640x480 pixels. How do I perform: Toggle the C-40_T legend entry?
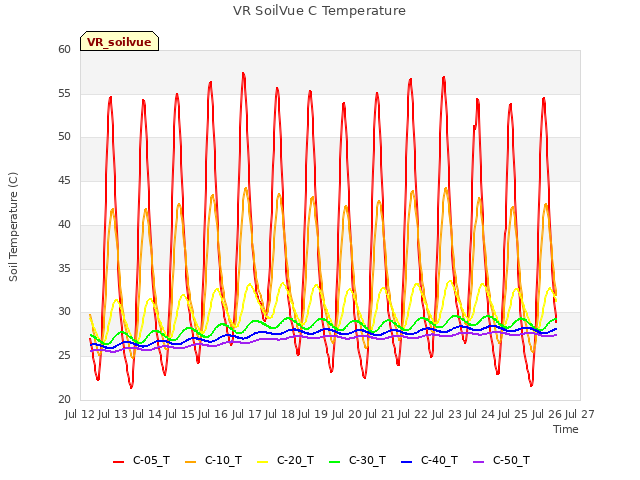[x=429, y=460]
